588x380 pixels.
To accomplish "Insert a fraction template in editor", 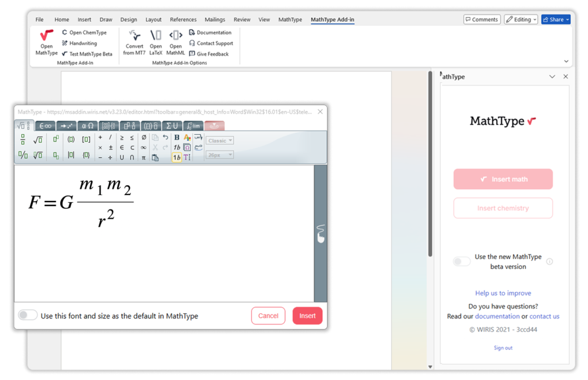I will pos(23,139).
